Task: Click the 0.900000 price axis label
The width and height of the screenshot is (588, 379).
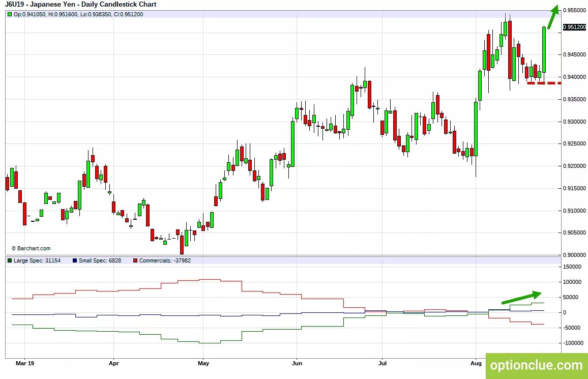Action: coord(574,255)
